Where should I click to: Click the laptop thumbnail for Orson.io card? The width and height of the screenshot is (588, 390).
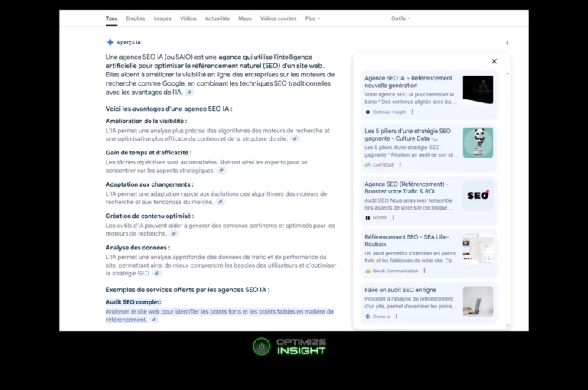pyautogui.click(x=478, y=301)
